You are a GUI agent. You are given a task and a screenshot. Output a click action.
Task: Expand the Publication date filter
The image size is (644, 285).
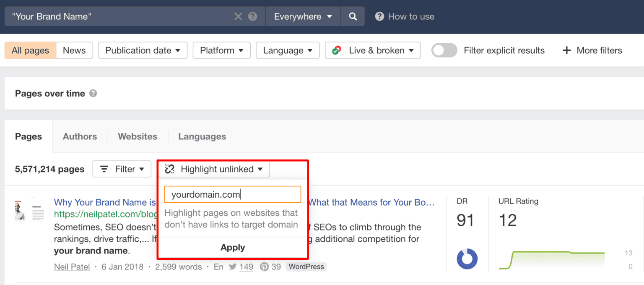coord(143,51)
